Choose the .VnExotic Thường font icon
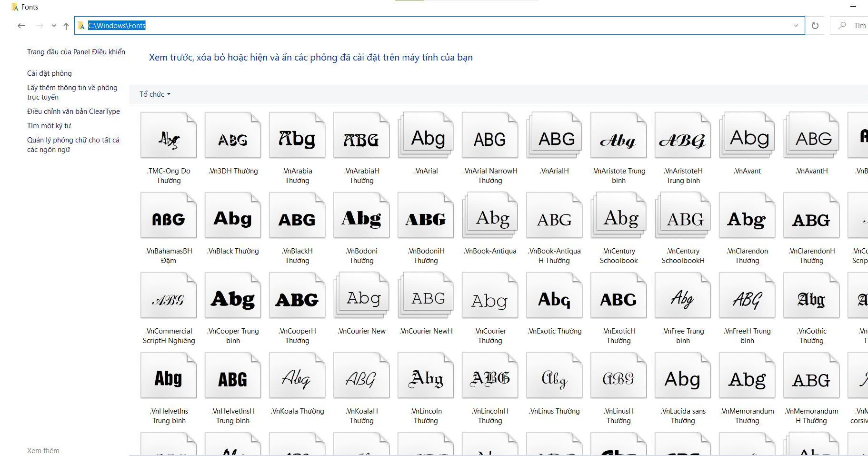Screen dimensions: 868x456 (554, 295)
